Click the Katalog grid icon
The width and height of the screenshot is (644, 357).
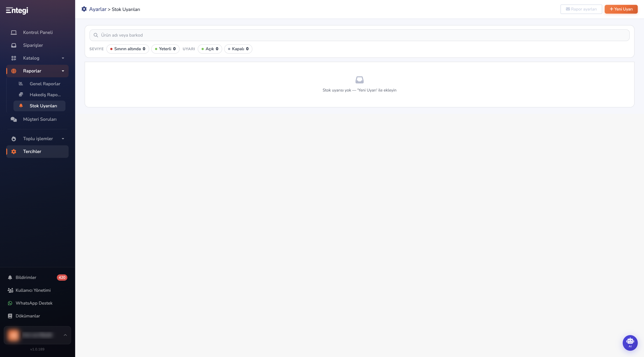point(14,58)
